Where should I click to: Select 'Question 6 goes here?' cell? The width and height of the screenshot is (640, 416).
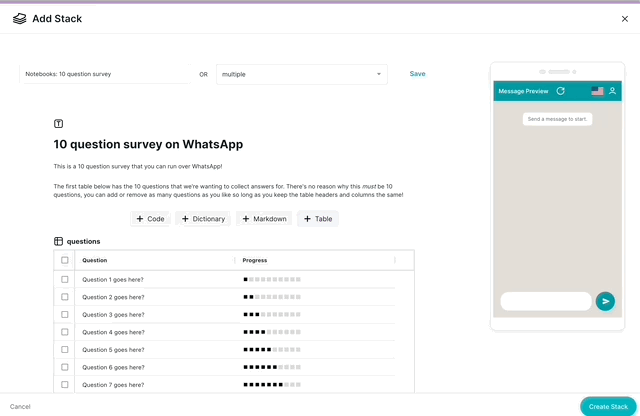click(x=113, y=367)
